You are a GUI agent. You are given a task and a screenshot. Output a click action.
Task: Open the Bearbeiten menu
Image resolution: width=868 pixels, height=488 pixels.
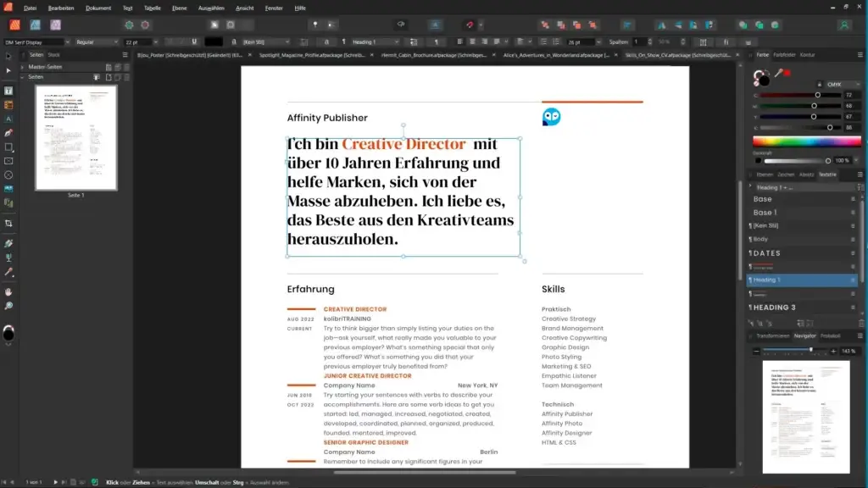pyautogui.click(x=61, y=8)
